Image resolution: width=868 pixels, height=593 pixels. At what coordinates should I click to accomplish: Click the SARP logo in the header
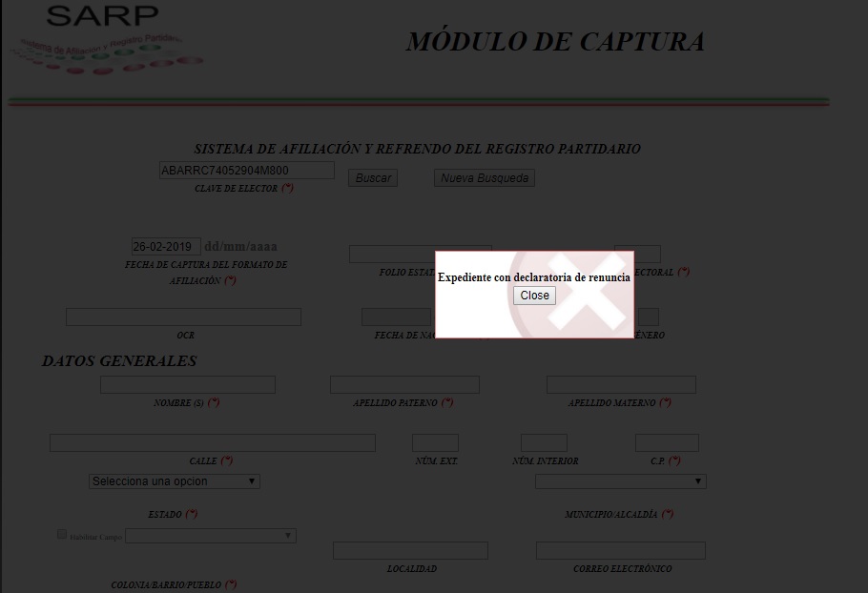coord(103,40)
